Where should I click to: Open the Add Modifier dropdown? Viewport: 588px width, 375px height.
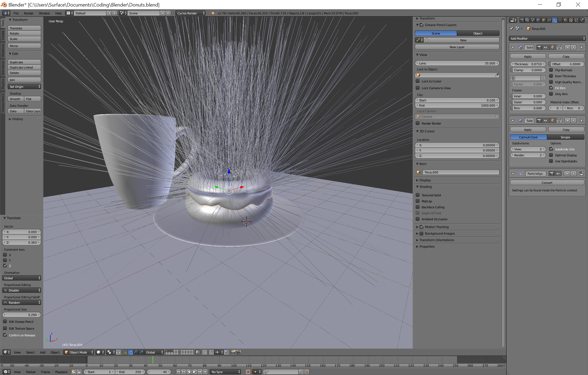[x=547, y=38]
